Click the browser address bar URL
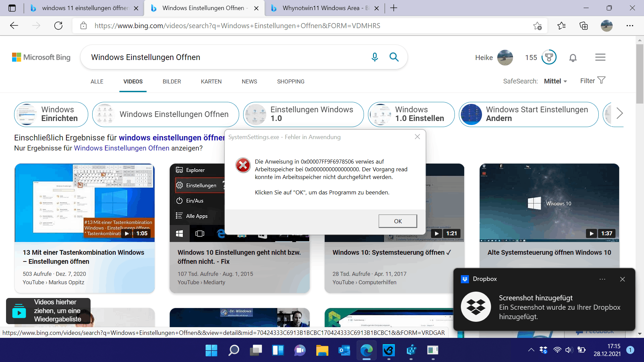The width and height of the screenshot is (644, 362). pos(237,26)
